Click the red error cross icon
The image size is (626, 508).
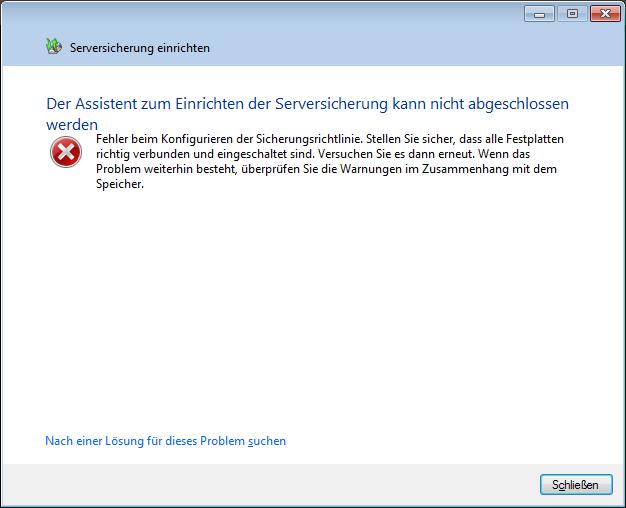66,152
